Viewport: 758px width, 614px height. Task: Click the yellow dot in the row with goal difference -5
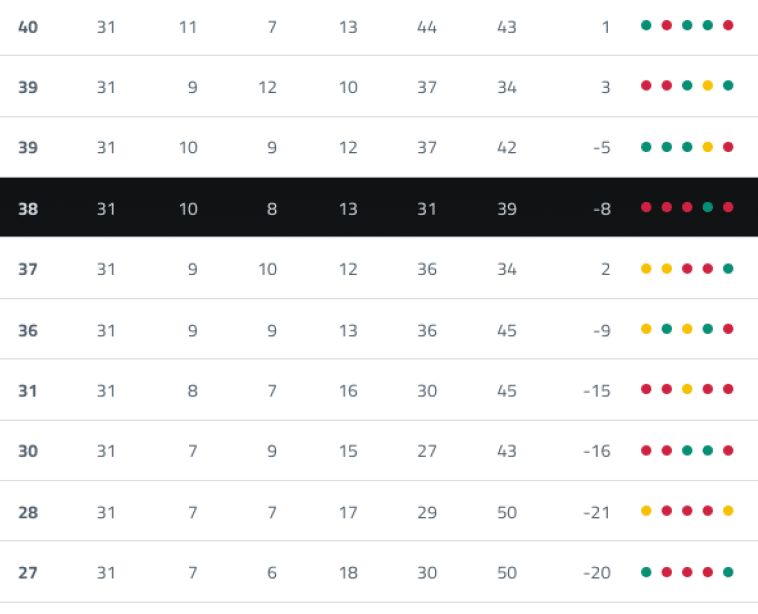point(708,147)
